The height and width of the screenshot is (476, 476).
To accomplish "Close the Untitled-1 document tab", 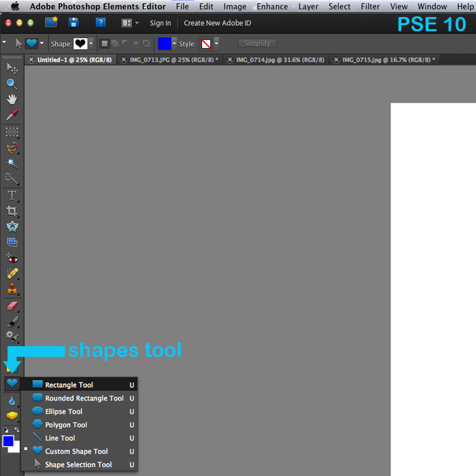I will click(31, 60).
